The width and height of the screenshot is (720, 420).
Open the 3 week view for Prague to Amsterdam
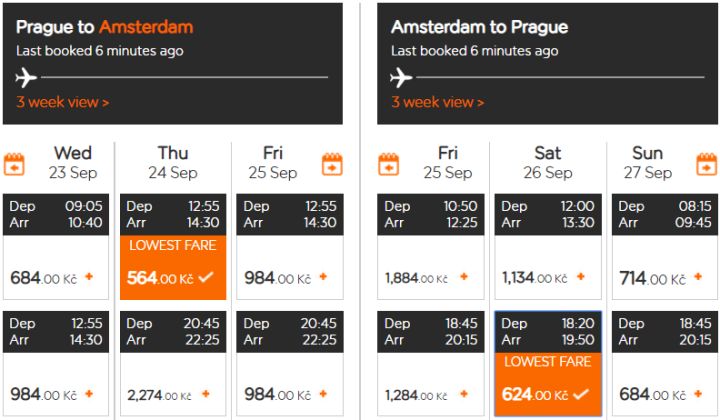point(62,102)
